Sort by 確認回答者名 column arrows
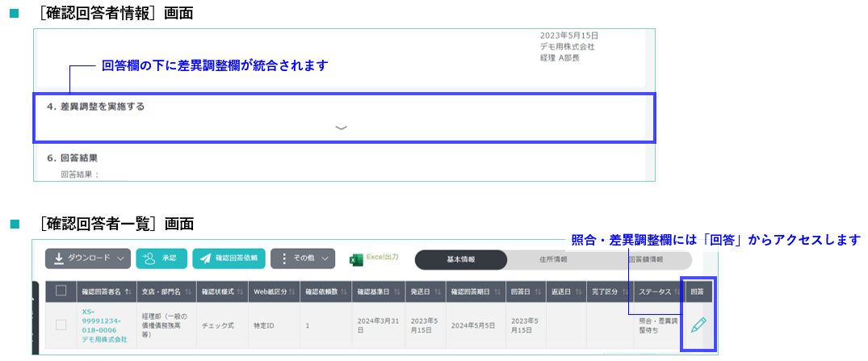 tap(126, 291)
